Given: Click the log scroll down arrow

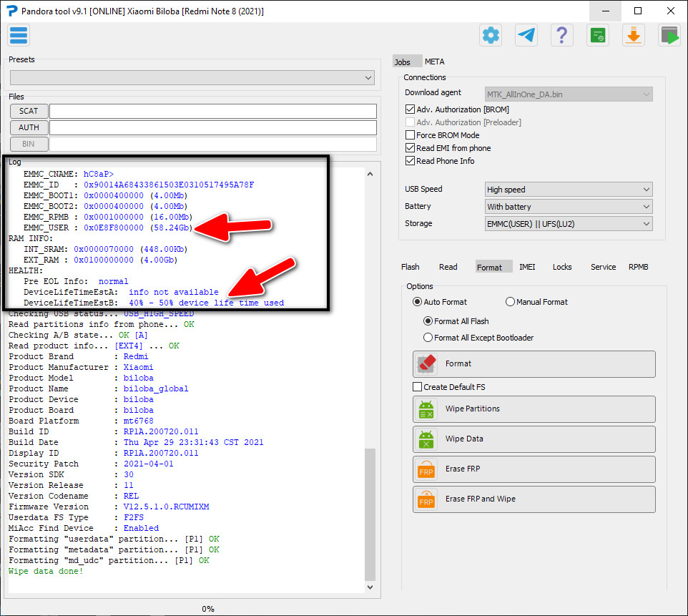Looking at the screenshot, I should 370,587.
